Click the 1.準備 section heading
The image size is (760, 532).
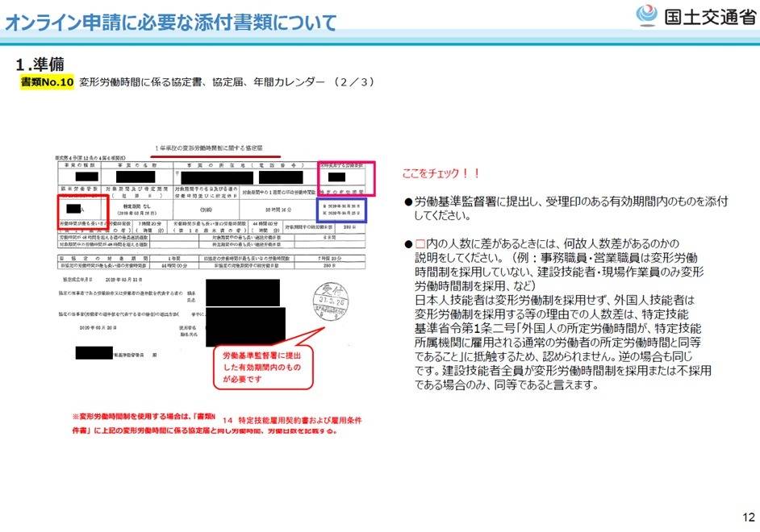(x=40, y=64)
